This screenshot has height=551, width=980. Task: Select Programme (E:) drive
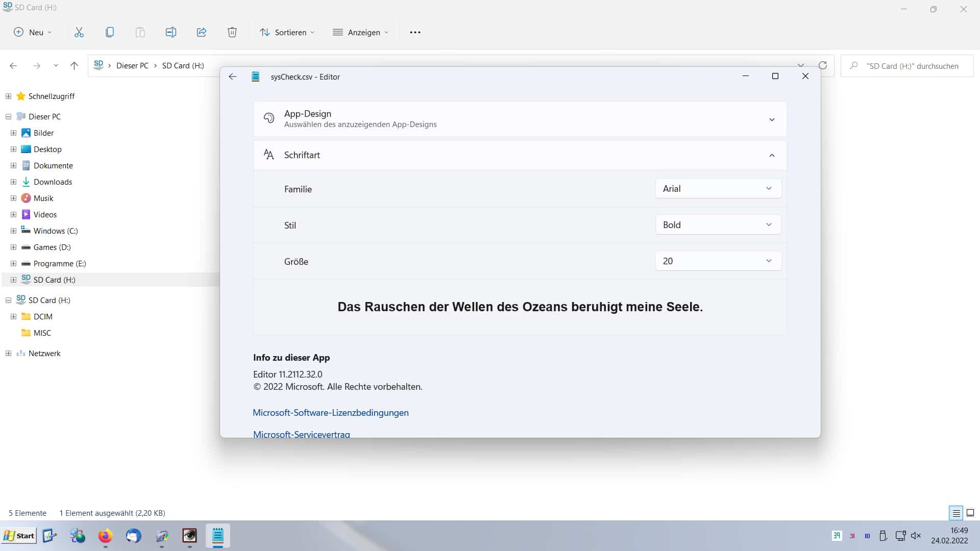(60, 263)
